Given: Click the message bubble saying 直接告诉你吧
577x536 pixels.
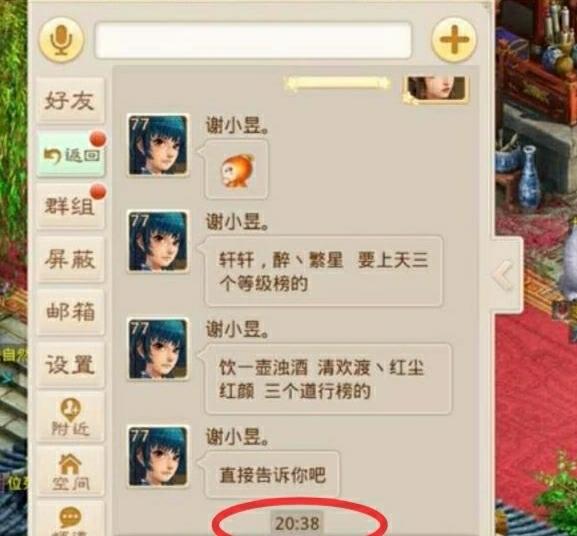Looking at the screenshot, I should (272, 475).
